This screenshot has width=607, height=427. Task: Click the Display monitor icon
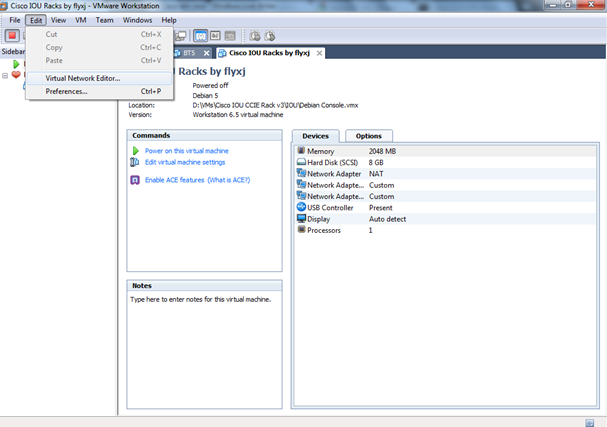coord(301,218)
